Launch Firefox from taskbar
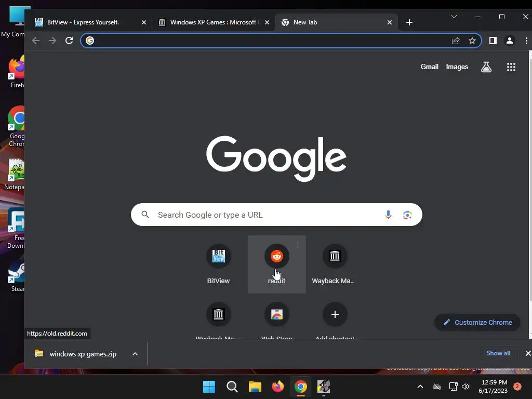532x399 pixels. (x=278, y=387)
